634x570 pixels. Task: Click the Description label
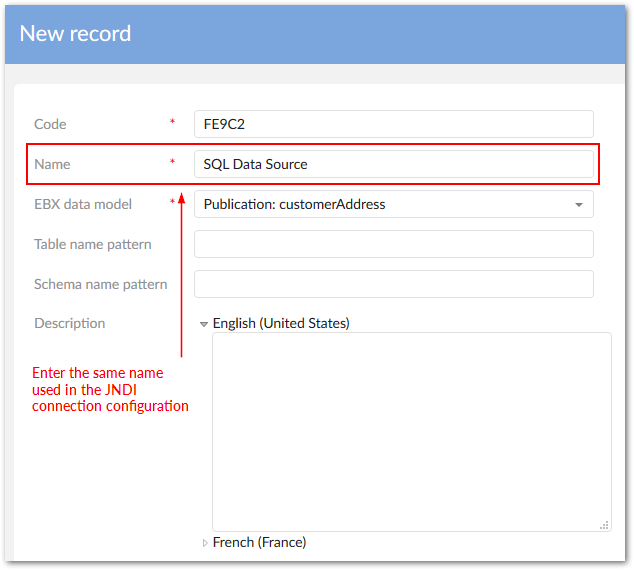69,323
